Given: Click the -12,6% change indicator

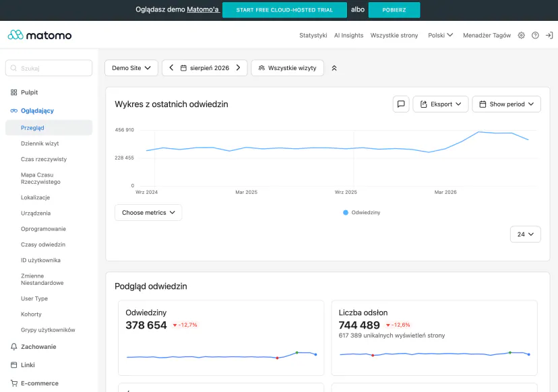Looking at the screenshot, I should [398, 325].
